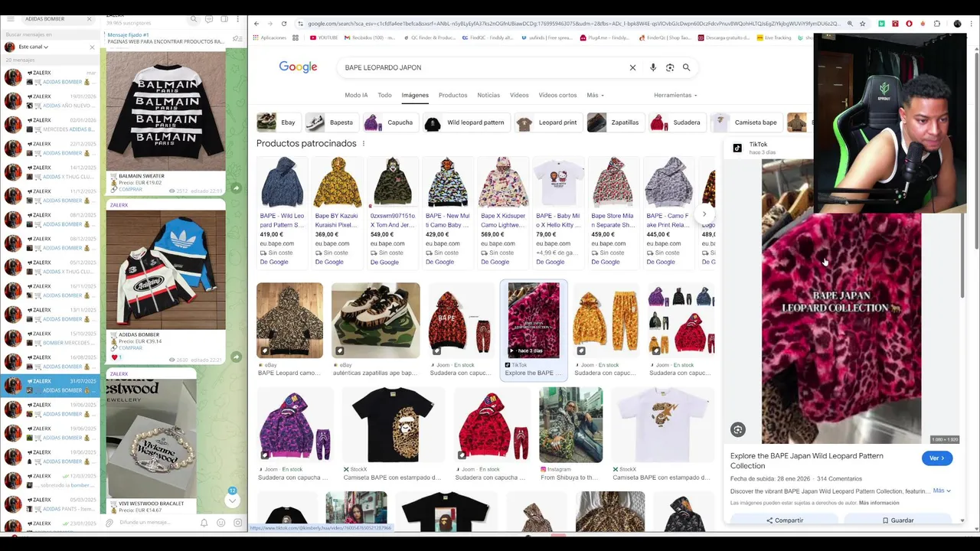Viewport: 980px width, 551px height.
Task: Switch to Videos cortos tab
Action: pyautogui.click(x=557, y=95)
